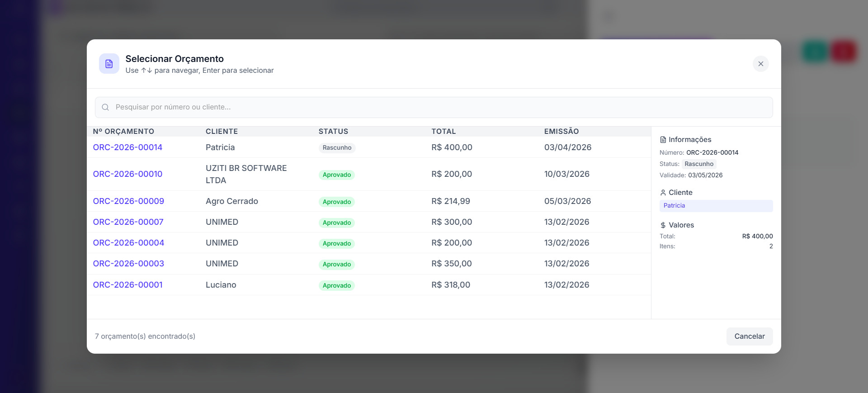This screenshot has height=393, width=868.
Task: Select budget ORC-2026-00001 for Luciano
Action: click(127, 285)
